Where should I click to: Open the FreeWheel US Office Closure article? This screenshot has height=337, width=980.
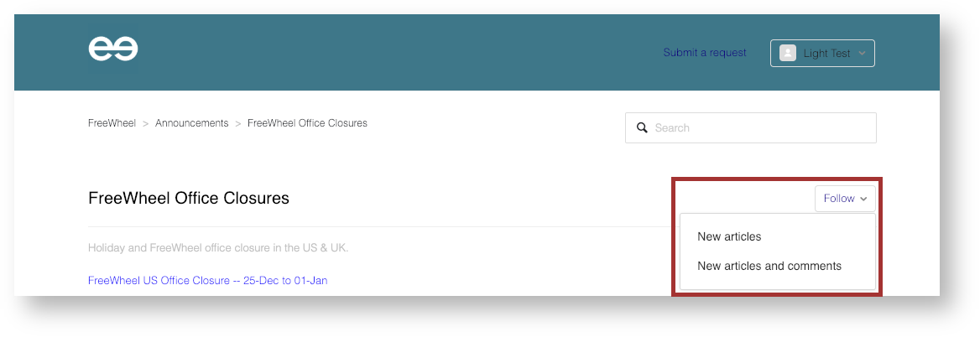207,280
